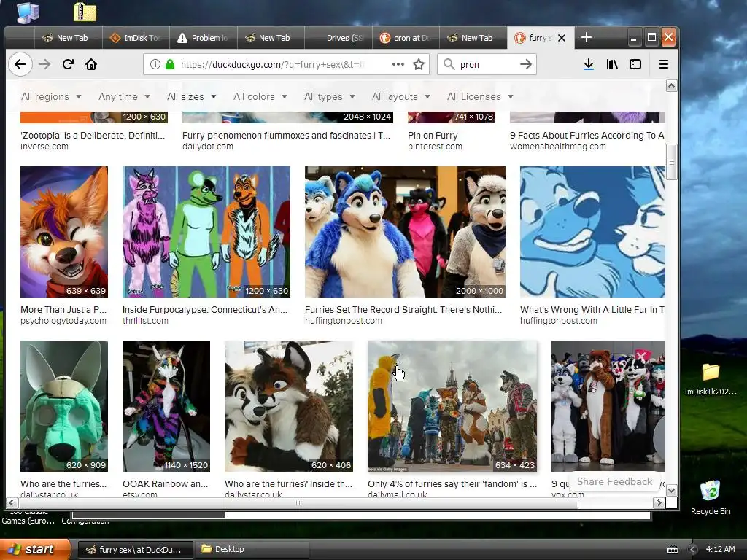Click the vertical scrollbar thumb
The height and width of the screenshot is (560, 747).
[671, 162]
